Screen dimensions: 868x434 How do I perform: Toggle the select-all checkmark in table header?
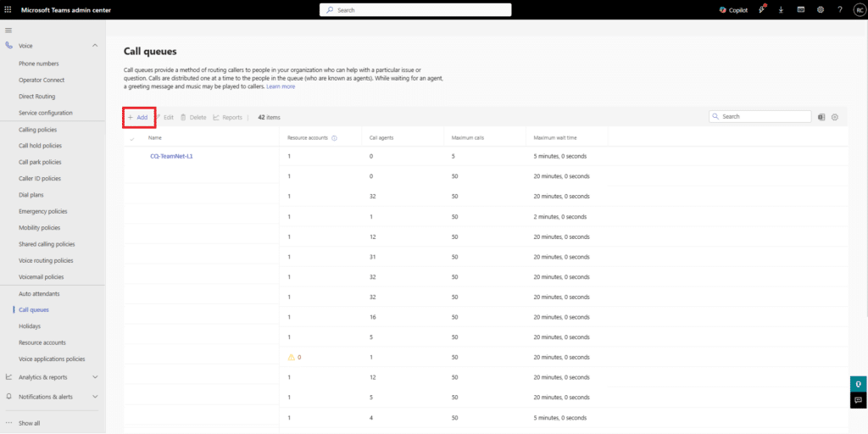click(x=132, y=138)
